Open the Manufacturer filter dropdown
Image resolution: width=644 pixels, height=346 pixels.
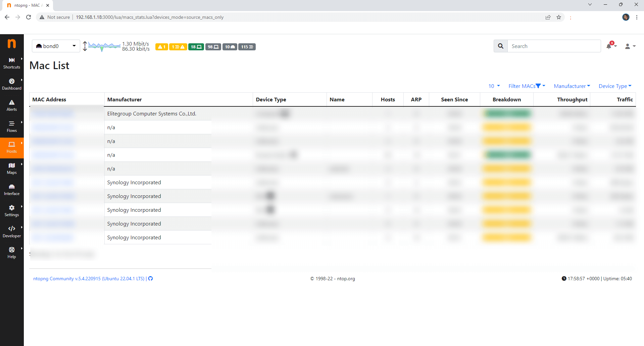pyautogui.click(x=572, y=86)
